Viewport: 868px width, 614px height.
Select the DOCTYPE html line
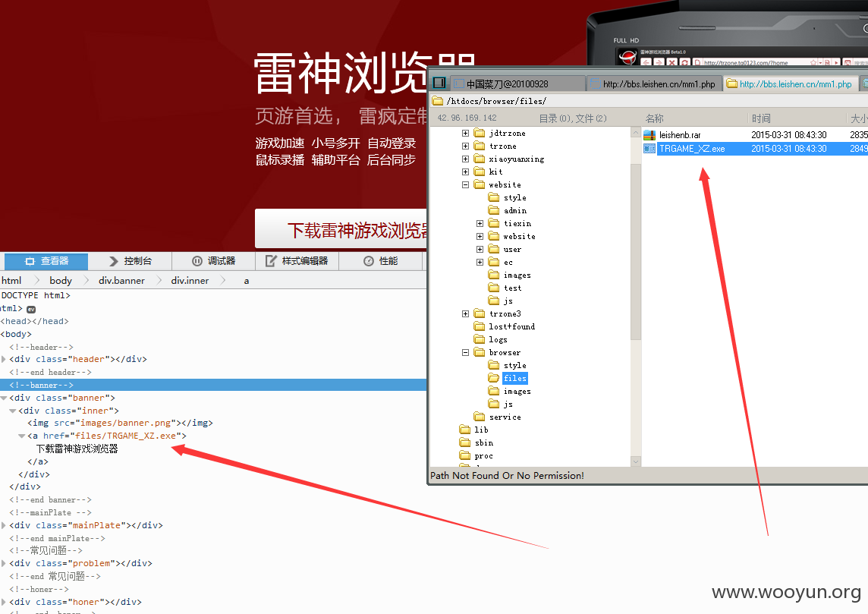tap(36, 296)
